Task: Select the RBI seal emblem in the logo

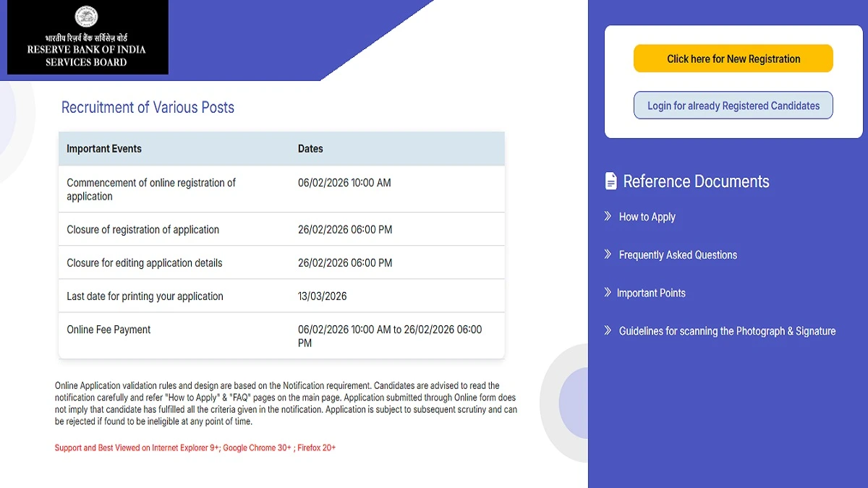Action: pos(86,17)
